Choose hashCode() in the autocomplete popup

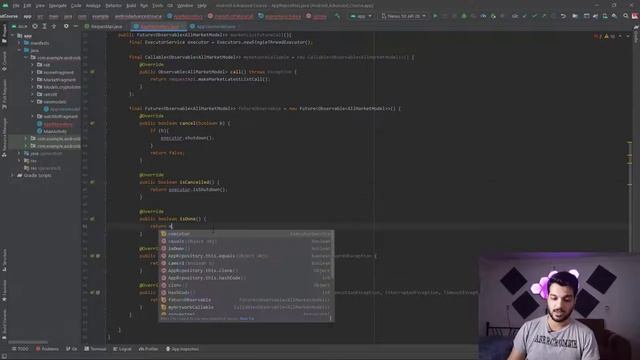246,293
